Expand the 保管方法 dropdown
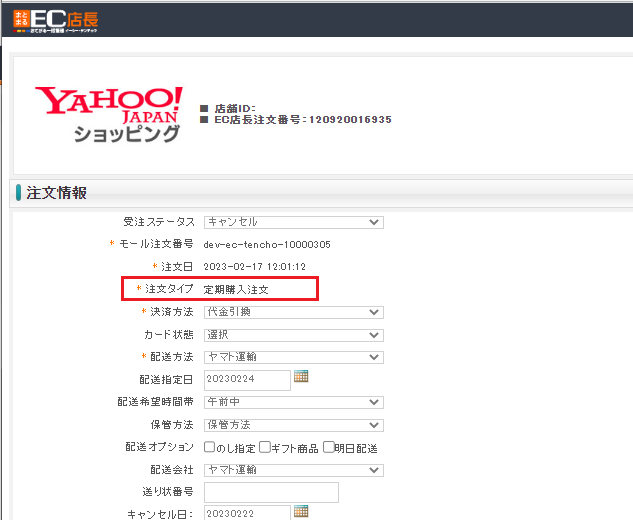This screenshot has width=633, height=520. (x=293, y=424)
